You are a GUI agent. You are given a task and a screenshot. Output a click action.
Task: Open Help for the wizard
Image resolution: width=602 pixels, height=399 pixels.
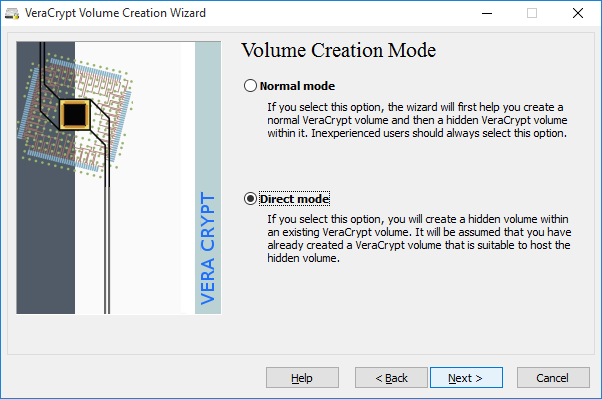tap(302, 378)
